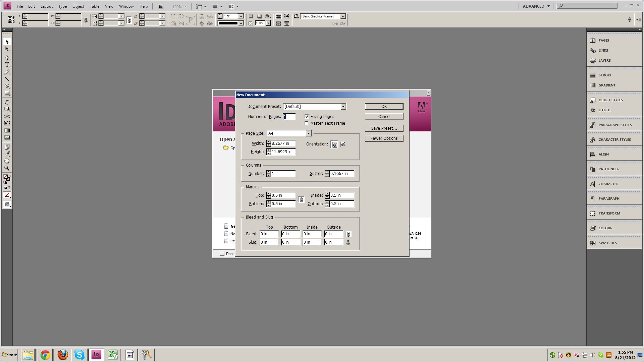The height and width of the screenshot is (362, 644).
Task: Select the Type tool
Action: pos(7,65)
